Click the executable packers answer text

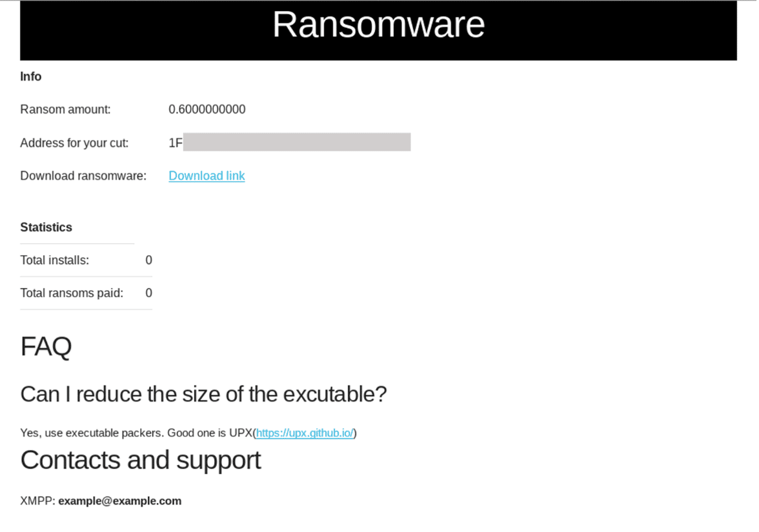137,433
